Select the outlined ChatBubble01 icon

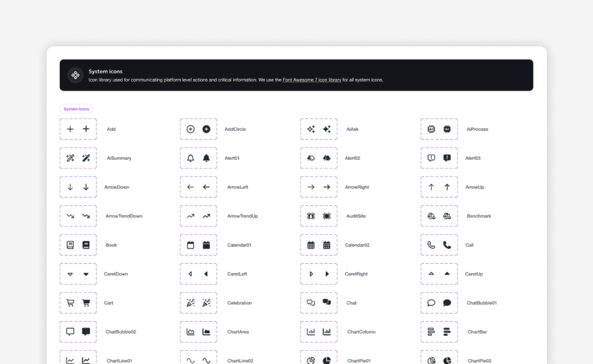pos(431,303)
